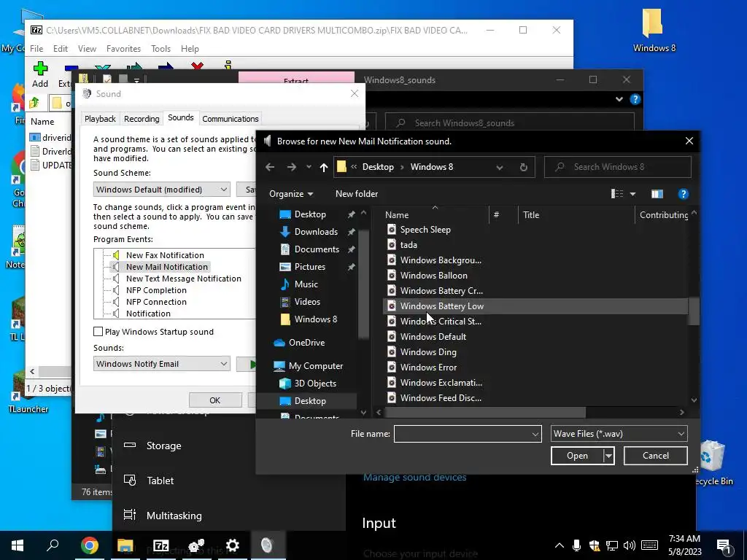
Task: Click the Windows Battery Low file icon
Action: click(392, 306)
